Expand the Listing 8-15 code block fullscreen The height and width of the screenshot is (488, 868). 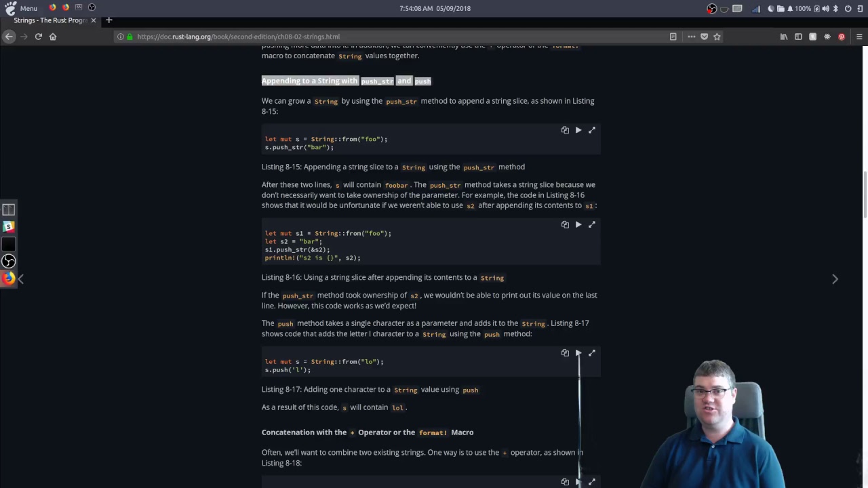pos(592,130)
